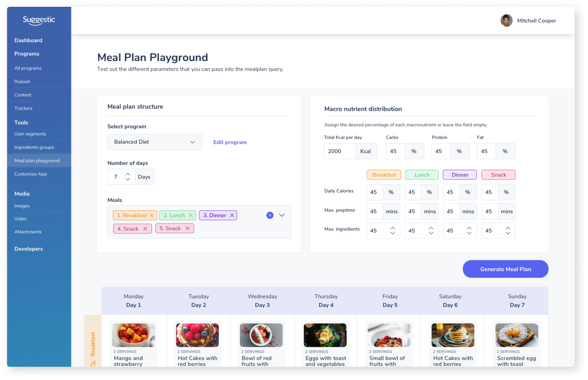This screenshot has width=588, height=380.
Task: Select the Mango and strawberry breakfast thumbnail
Action: pyautogui.click(x=134, y=335)
